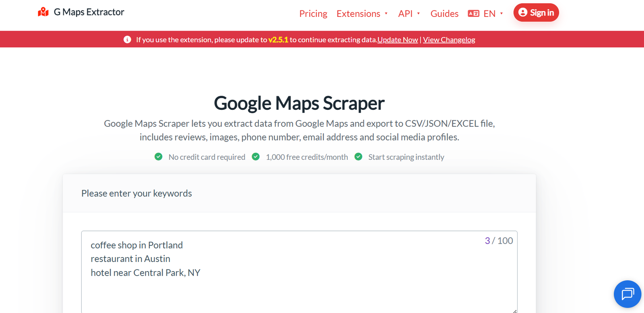Open the EN language selector
644x313 pixels.
tap(489, 14)
